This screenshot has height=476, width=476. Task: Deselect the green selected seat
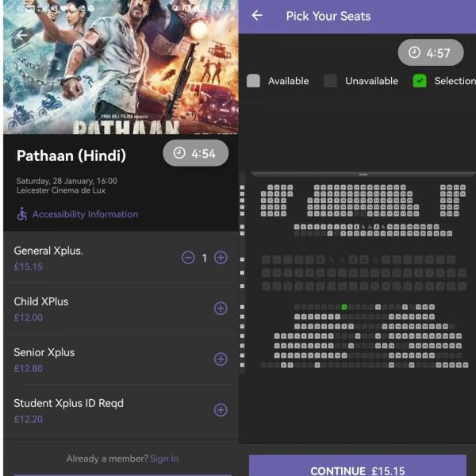(x=344, y=307)
